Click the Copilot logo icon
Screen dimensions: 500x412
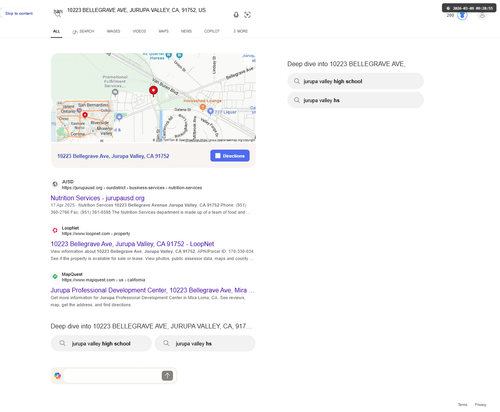pos(58,376)
